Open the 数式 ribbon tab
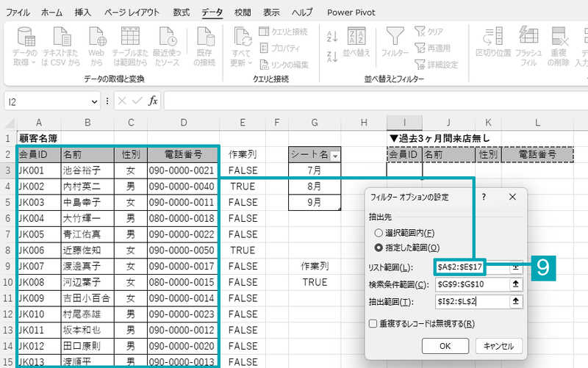 tap(180, 12)
